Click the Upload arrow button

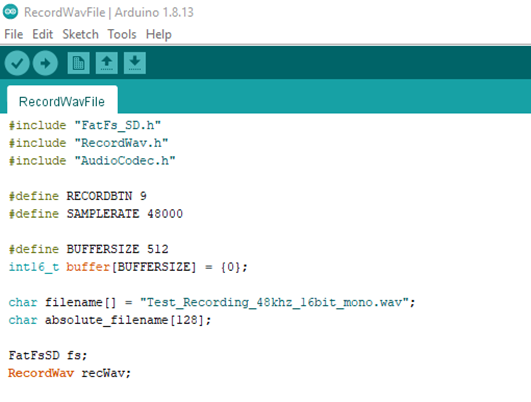tap(45, 63)
